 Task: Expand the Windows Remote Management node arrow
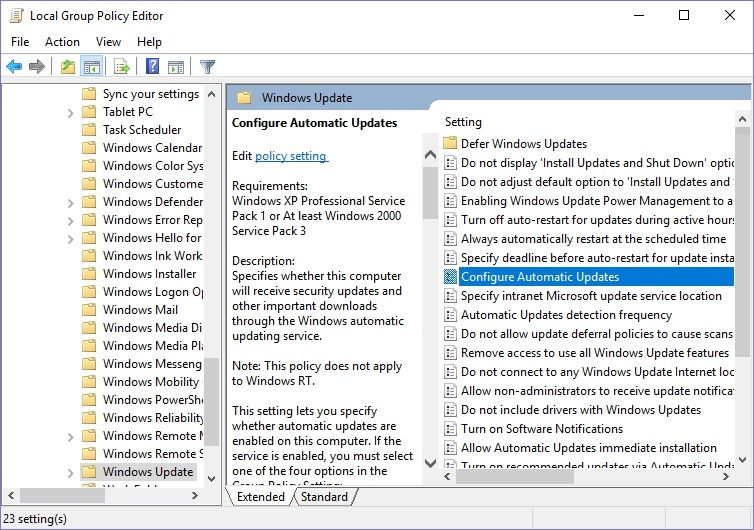click(x=71, y=437)
